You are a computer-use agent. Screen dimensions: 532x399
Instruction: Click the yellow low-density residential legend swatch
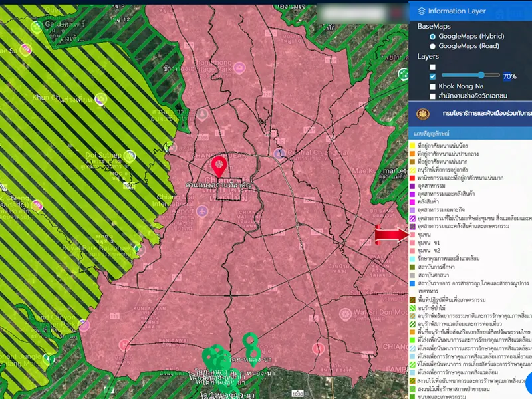point(412,144)
